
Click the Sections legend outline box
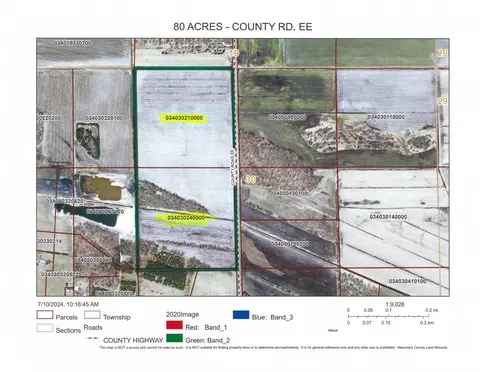click(x=45, y=328)
